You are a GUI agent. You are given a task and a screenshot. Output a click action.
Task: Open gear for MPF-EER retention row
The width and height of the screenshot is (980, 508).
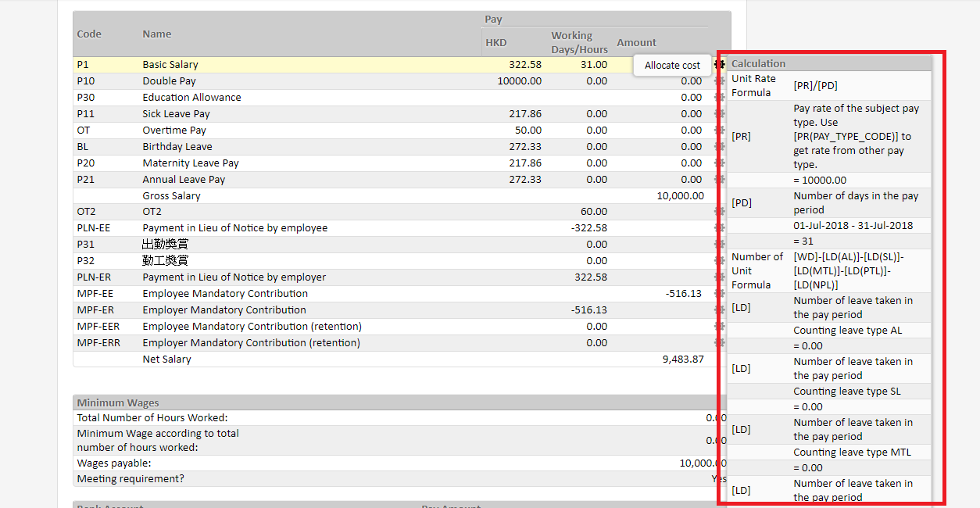click(x=720, y=327)
